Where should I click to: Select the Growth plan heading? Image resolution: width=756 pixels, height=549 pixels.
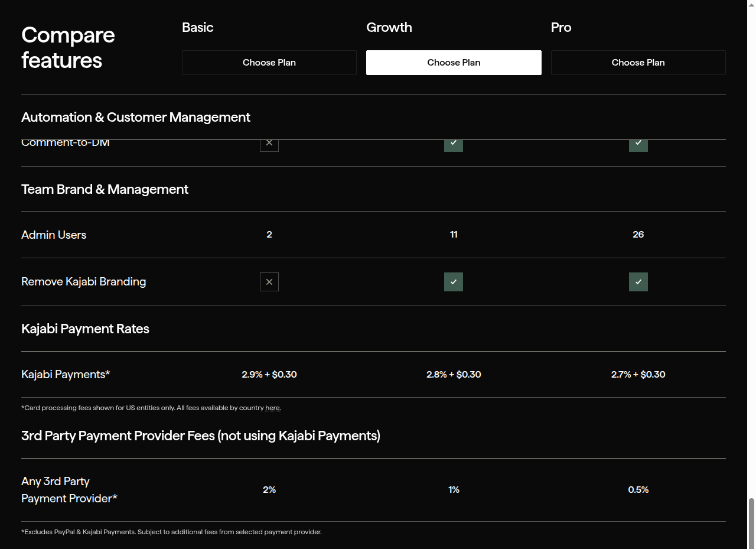389,27
